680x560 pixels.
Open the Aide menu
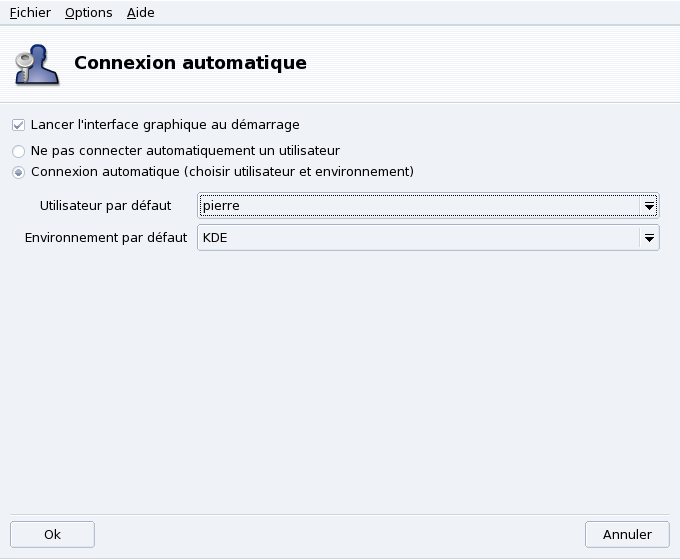tap(141, 13)
